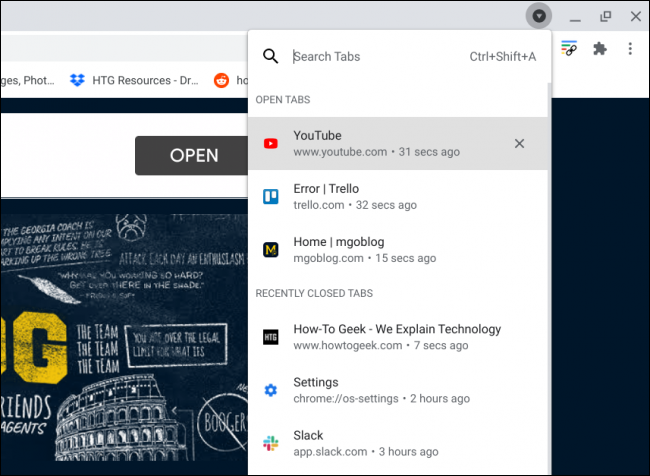This screenshot has height=476, width=650.
Task: Click the magnifying glass search icon
Action: (270, 57)
